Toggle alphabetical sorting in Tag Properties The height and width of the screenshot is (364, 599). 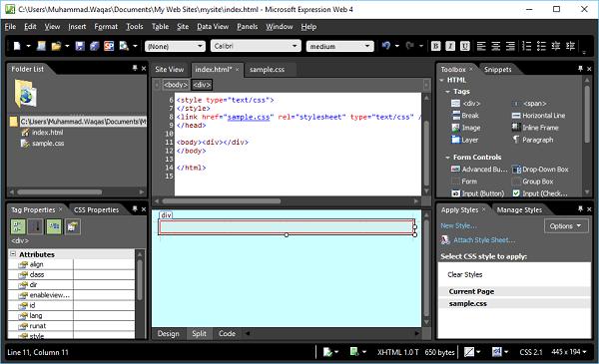pos(36,226)
